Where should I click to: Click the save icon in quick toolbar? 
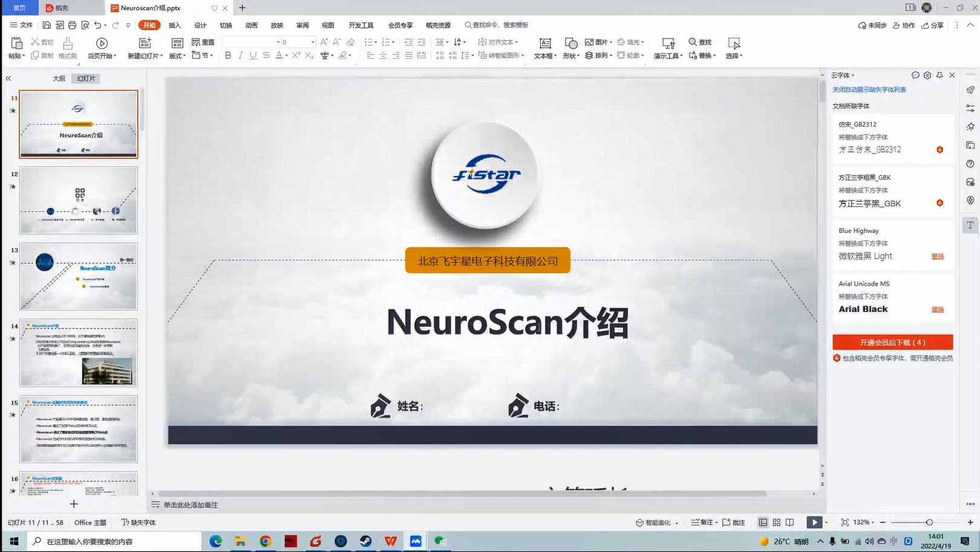click(x=47, y=25)
